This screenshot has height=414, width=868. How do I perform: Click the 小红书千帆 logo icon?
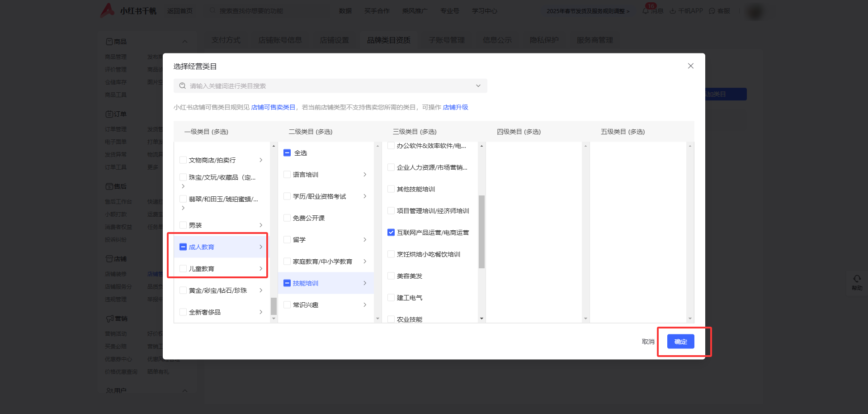point(107,10)
